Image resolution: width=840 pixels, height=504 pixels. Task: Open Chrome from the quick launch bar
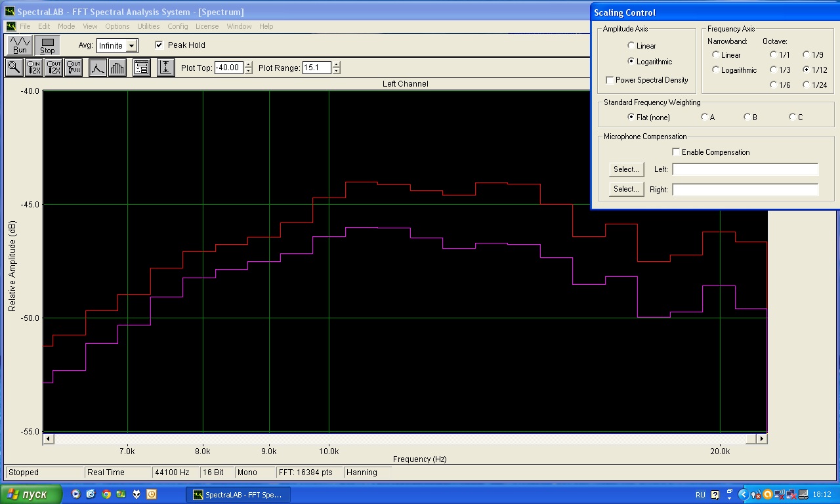coord(106,494)
